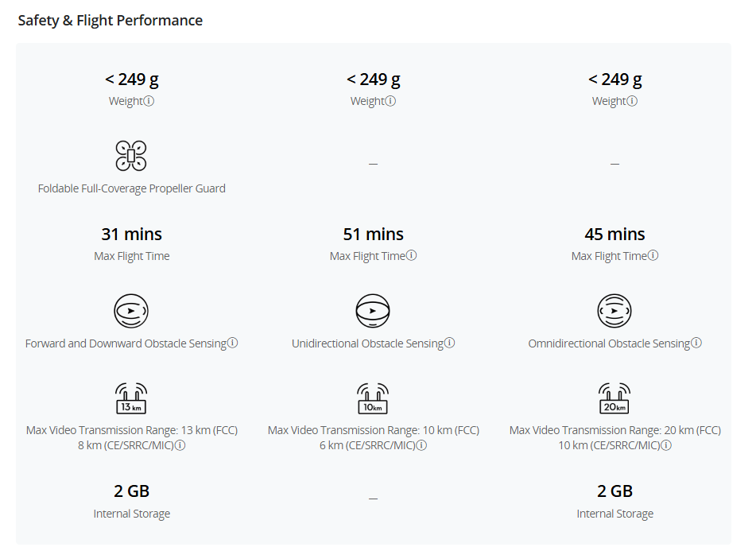Image resolution: width=756 pixels, height=551 pixels.
Task: Click the Unidirectional Obstacle Sensing icon
Action: 373,311
